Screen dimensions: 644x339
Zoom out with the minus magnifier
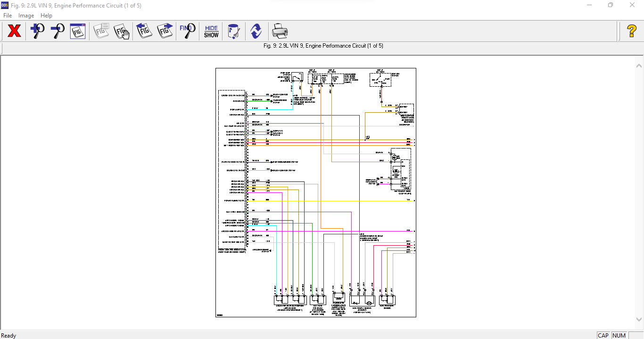point(58,32)
